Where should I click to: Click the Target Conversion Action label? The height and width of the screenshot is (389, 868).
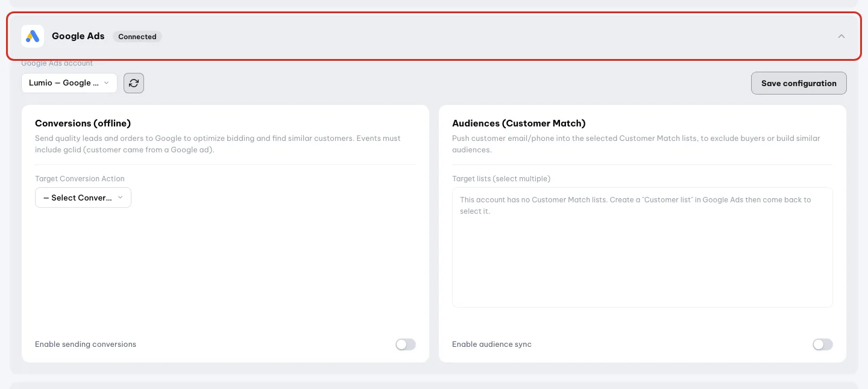(80, 179)
